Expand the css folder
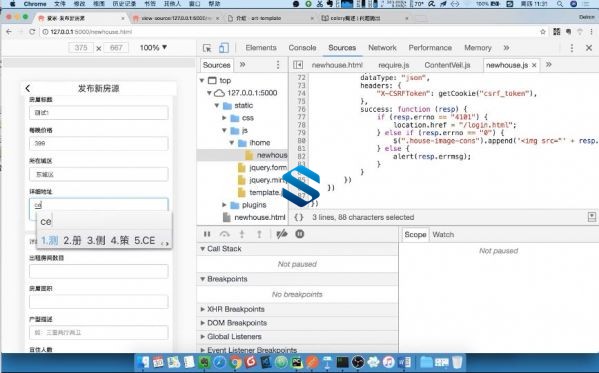This screenshot has width=599, height=373. [x=224, y=118]
